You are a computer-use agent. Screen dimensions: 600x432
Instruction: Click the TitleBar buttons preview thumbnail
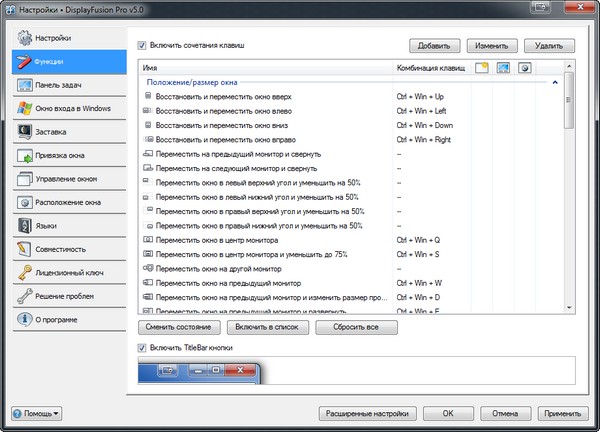(x=200, y=371)
